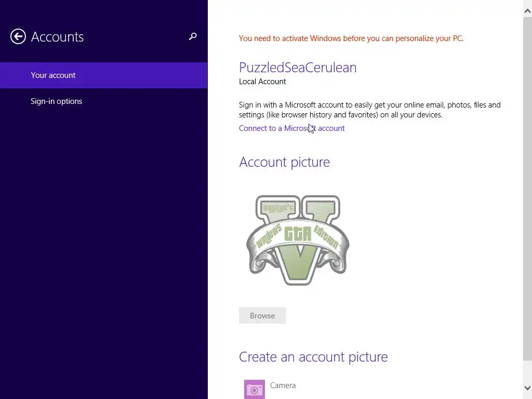This screenshot has height=399, width=532.
Task: Go back using the Accounts back arrow
Action: [18, 37]
